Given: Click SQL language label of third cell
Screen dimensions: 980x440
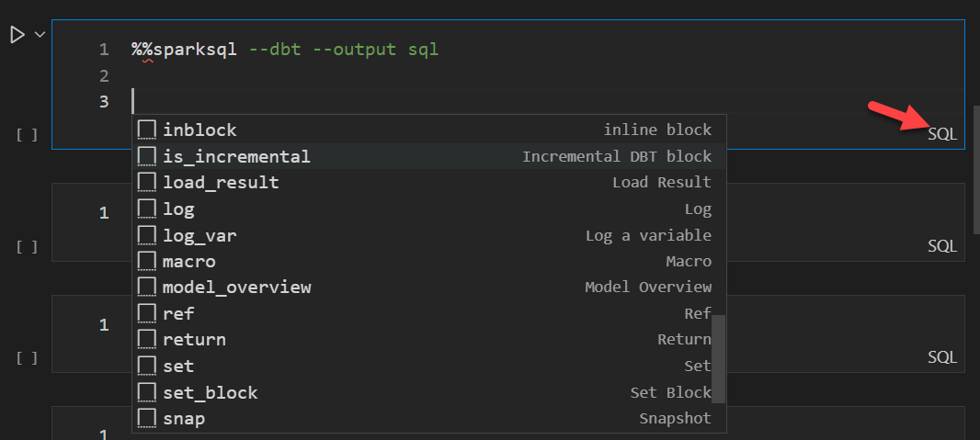Looking at the screenshot, I should pos(942,357).
